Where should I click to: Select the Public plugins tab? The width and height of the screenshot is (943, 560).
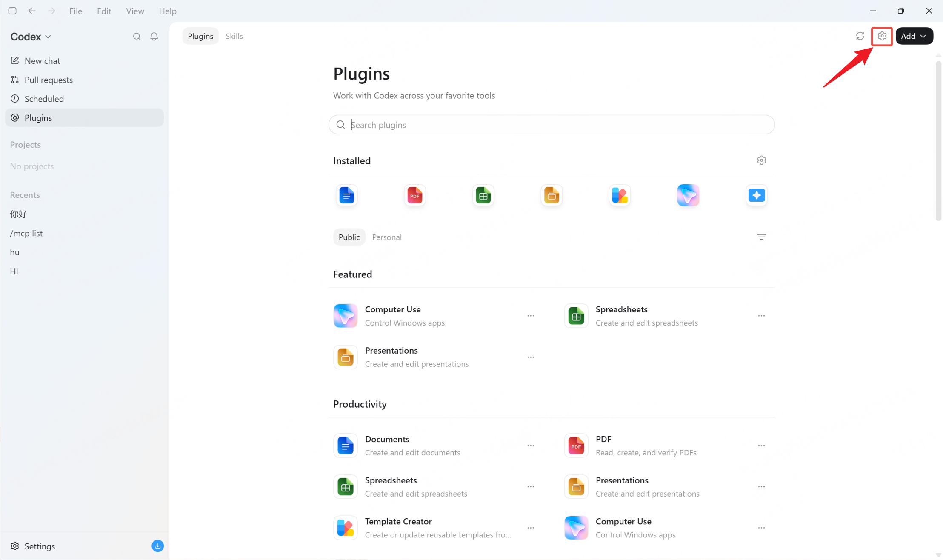pyautogui.click(x=349, y=237)
